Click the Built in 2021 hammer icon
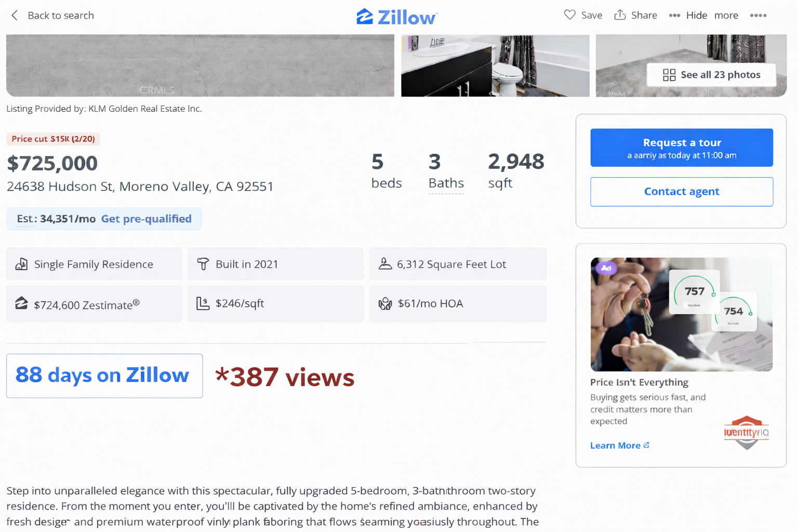This screenshot has width=798, height=532. (x=203, y=264)
